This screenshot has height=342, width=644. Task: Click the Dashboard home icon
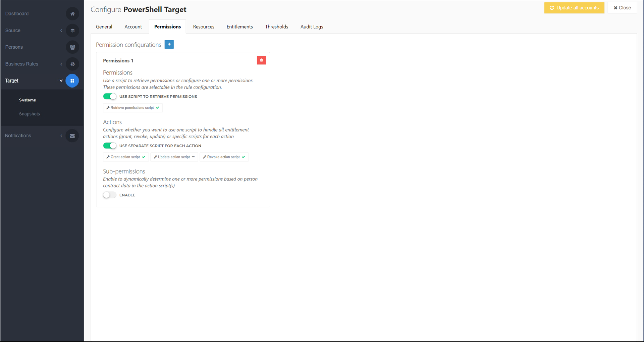point(72,14)
